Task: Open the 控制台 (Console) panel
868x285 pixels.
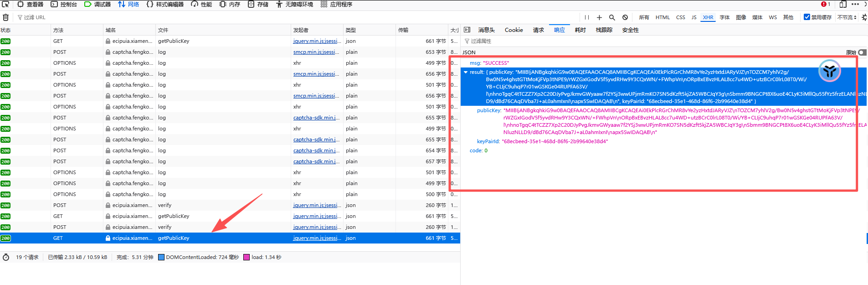Action: (x=64, y=4)
